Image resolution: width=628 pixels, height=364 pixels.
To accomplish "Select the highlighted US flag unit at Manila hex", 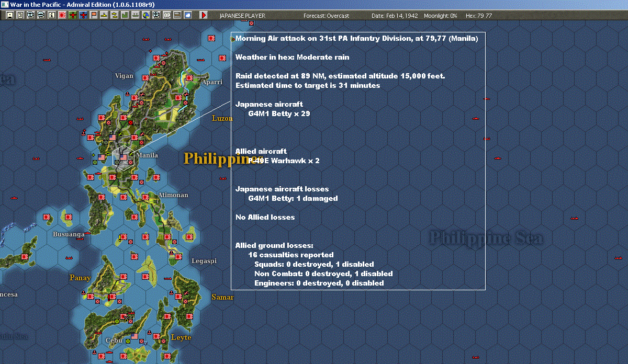I will tap(124, 157).
